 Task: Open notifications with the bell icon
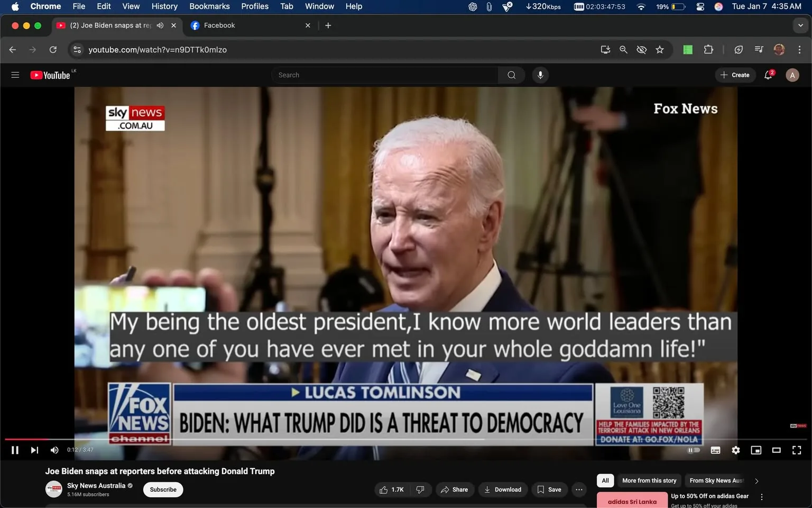[x=768, y=75]
